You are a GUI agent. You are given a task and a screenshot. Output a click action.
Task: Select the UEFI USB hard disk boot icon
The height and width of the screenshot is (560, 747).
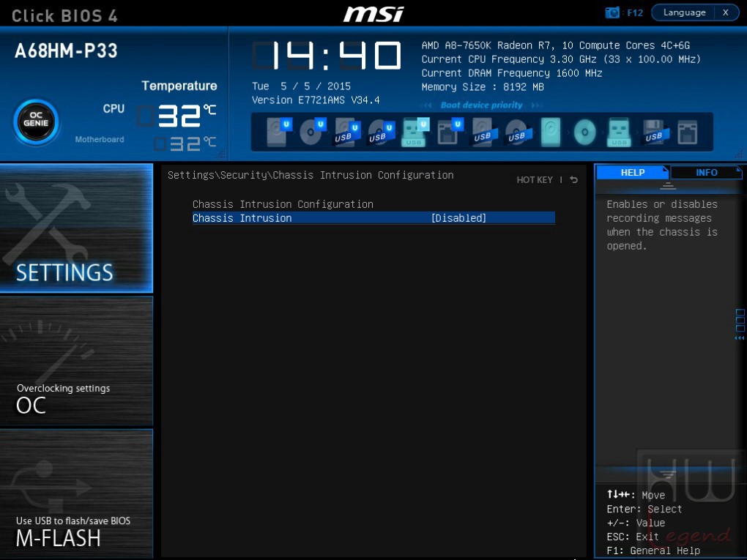[347, 132]
